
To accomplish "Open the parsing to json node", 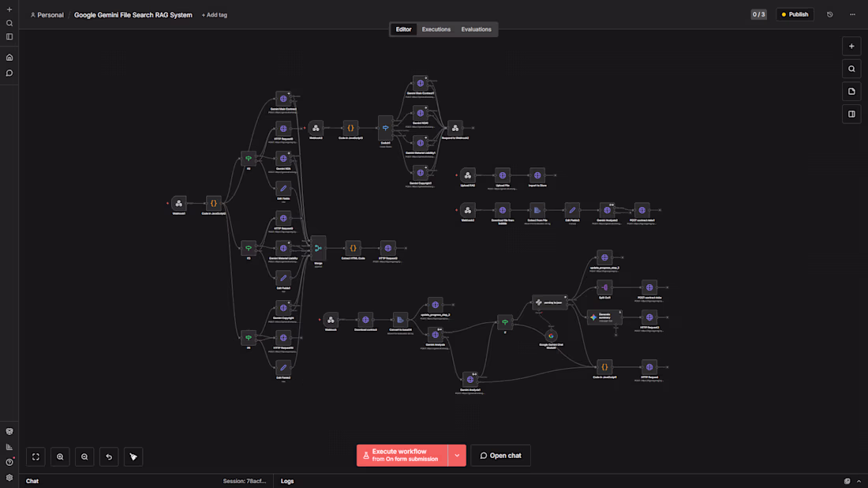I will pyautogui.click(x=550, y=302).
